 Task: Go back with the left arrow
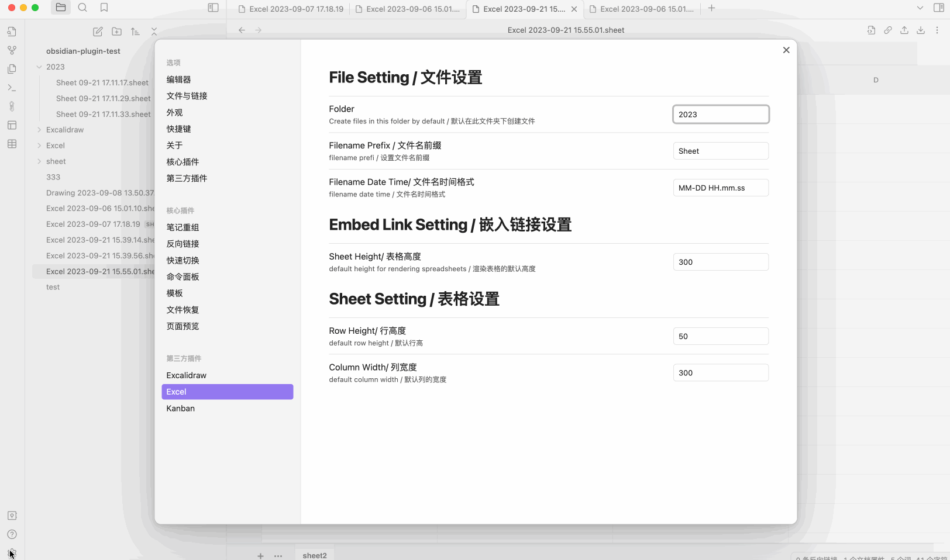coord(242,30)
